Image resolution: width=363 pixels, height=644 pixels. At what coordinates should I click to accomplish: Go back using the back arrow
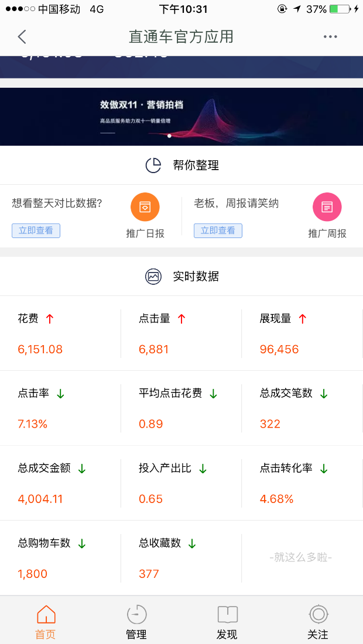(22, 37)
